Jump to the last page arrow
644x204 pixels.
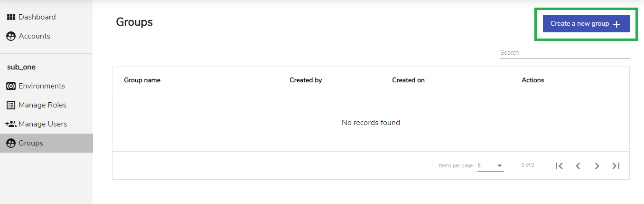click(616, 166)
